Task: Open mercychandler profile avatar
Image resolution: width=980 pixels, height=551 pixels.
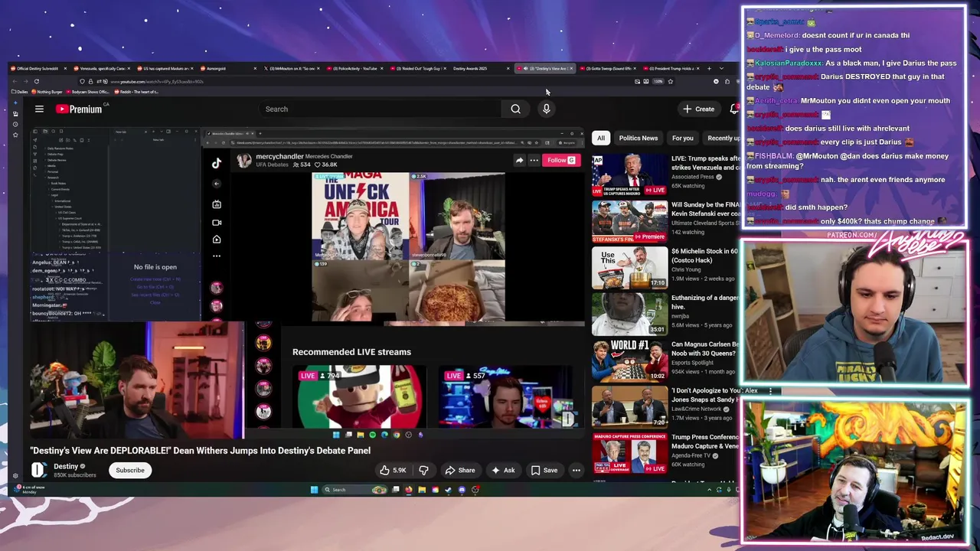Action: (x=244, y=160)
